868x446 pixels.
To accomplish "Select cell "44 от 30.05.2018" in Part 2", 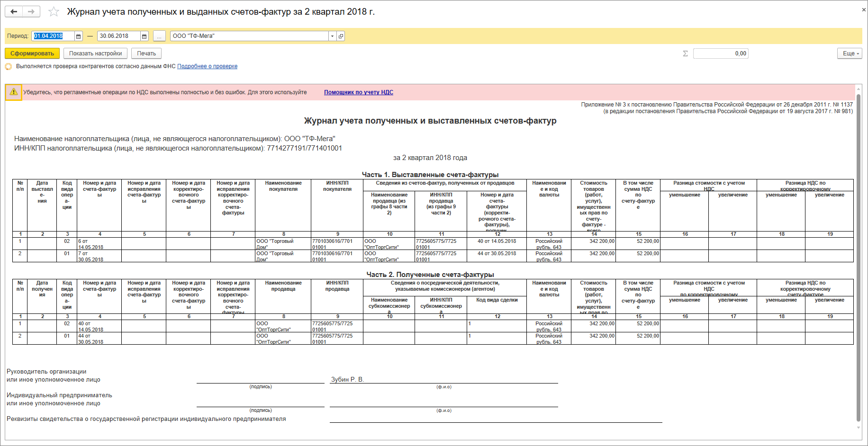I will 99,339.
